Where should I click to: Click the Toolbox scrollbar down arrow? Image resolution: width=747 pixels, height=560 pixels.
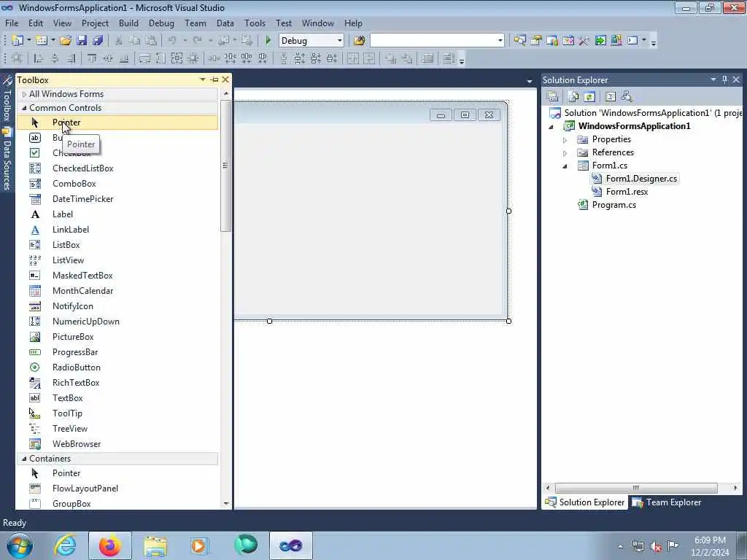(226, 503)
